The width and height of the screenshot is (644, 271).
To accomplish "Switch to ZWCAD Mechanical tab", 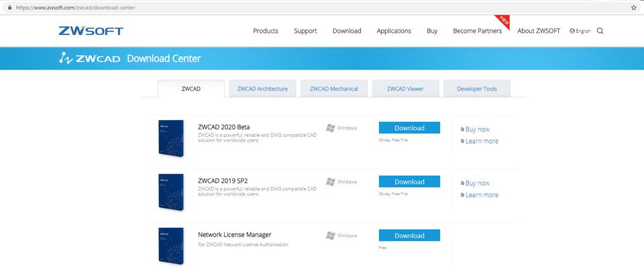I will pyautogui.click(x=334, y=89).
